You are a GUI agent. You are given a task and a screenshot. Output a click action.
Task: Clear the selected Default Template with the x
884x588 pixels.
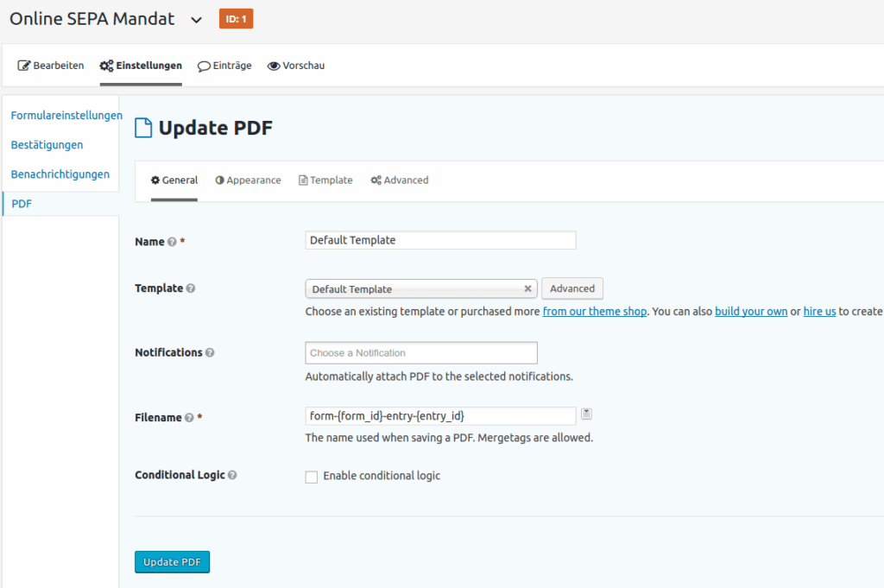[x=527, y=288]
